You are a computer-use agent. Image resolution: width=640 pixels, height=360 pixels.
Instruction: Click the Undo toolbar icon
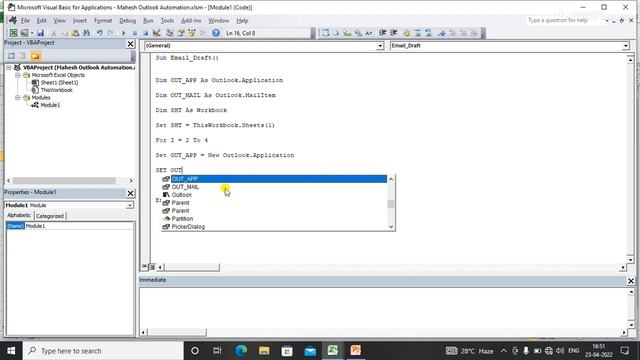click(x=100, y=33)
